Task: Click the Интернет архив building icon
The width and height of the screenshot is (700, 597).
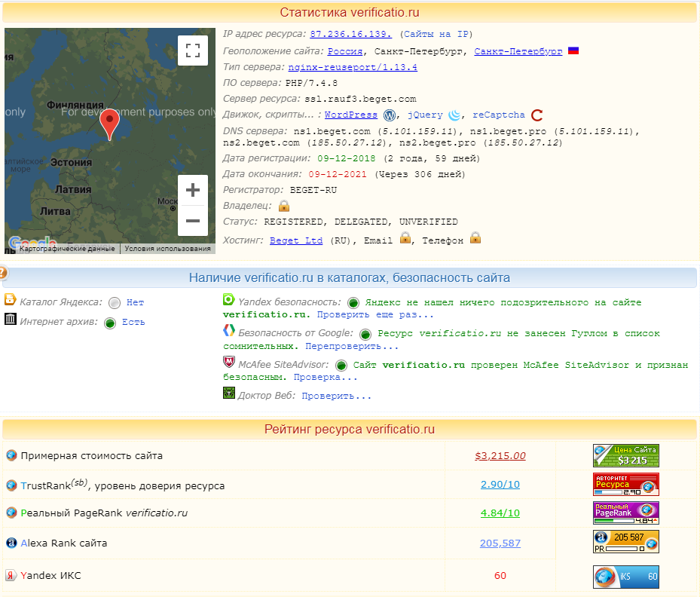Action: tap(11, 320)
